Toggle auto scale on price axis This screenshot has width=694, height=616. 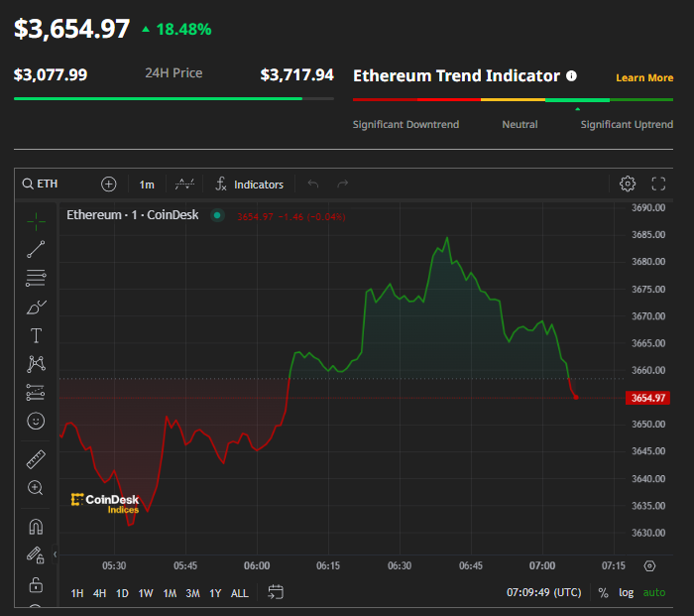coord(653,592)
